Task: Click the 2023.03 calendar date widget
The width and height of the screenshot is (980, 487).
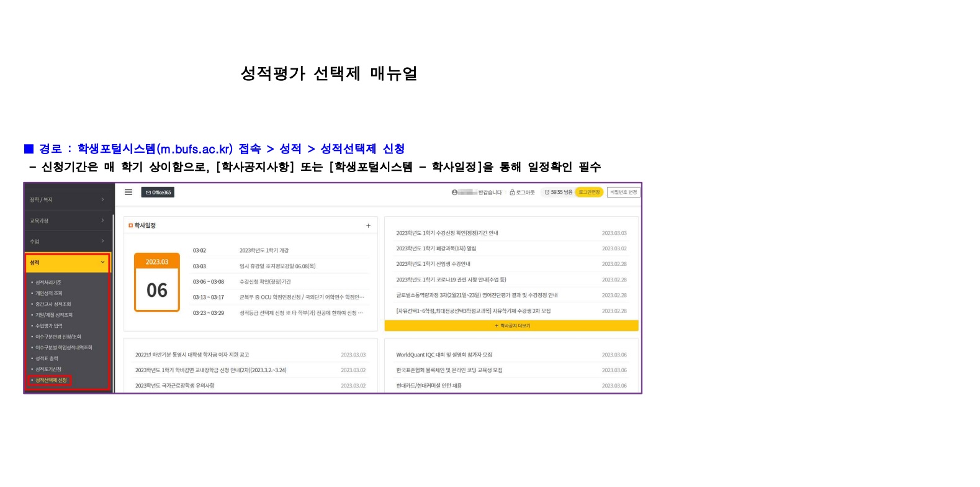Action: [x=157, y=282]
